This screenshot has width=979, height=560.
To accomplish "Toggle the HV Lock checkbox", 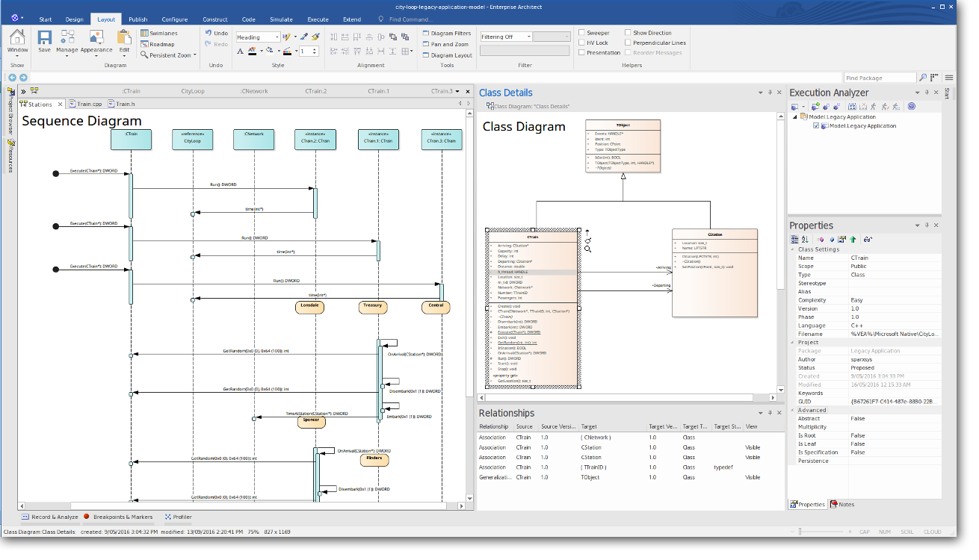I will click(581, 43).
